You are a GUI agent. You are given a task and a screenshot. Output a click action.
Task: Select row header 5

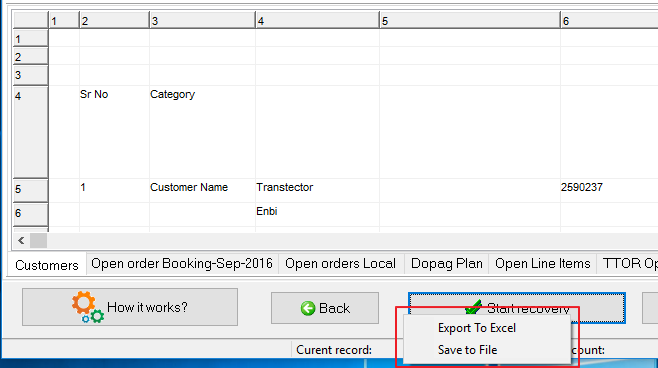click(x=31, y=191)
